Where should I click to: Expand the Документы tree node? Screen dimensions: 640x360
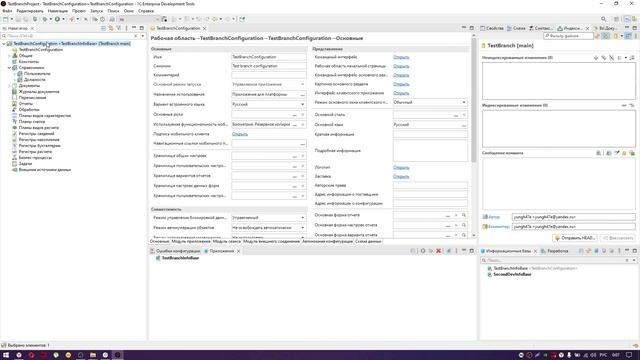coord(9,86)
